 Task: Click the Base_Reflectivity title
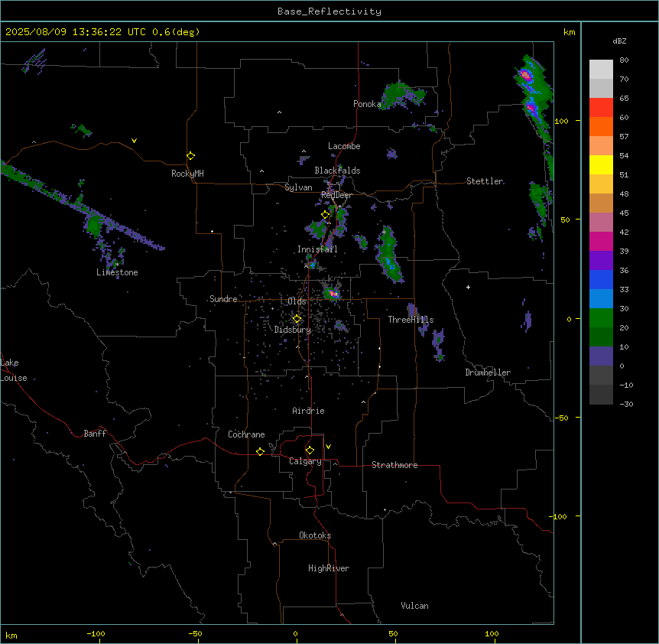(329, 11)
